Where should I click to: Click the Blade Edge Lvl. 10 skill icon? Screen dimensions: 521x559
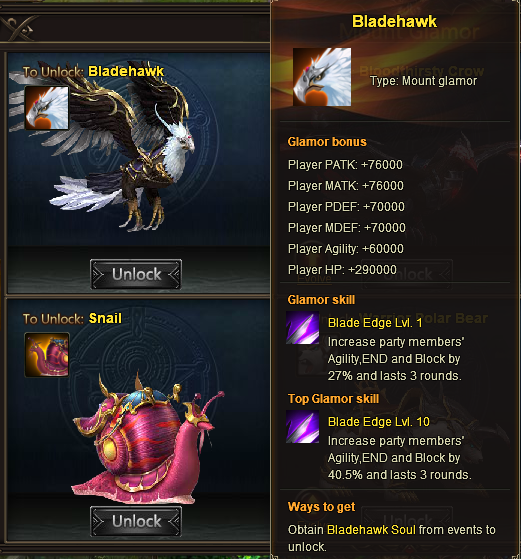[x=303, y=427]
